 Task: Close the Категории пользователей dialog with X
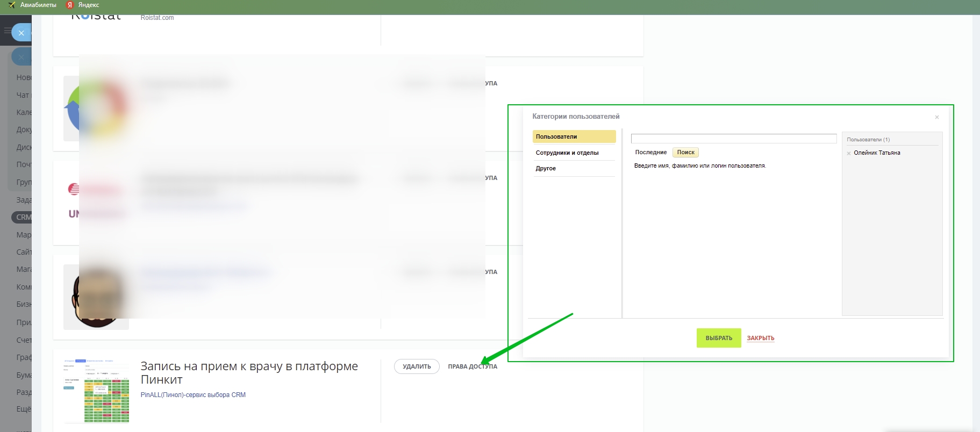tap(936, 117)
